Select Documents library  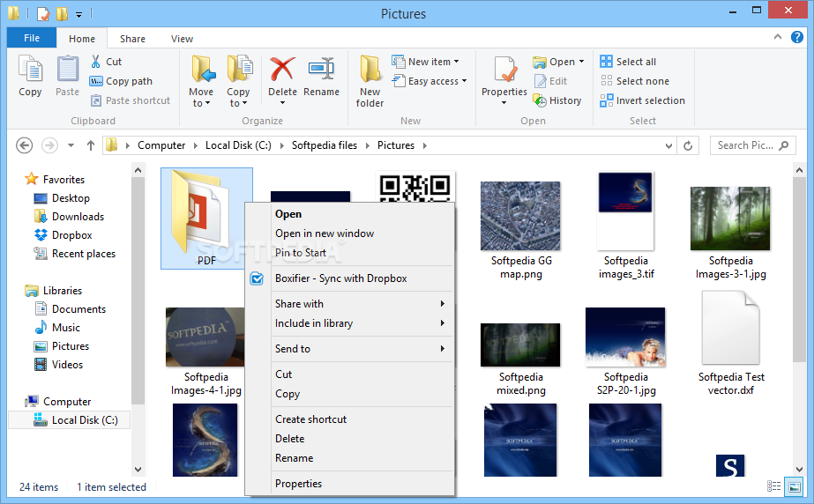pyautogui.click(x=70, y=309)
